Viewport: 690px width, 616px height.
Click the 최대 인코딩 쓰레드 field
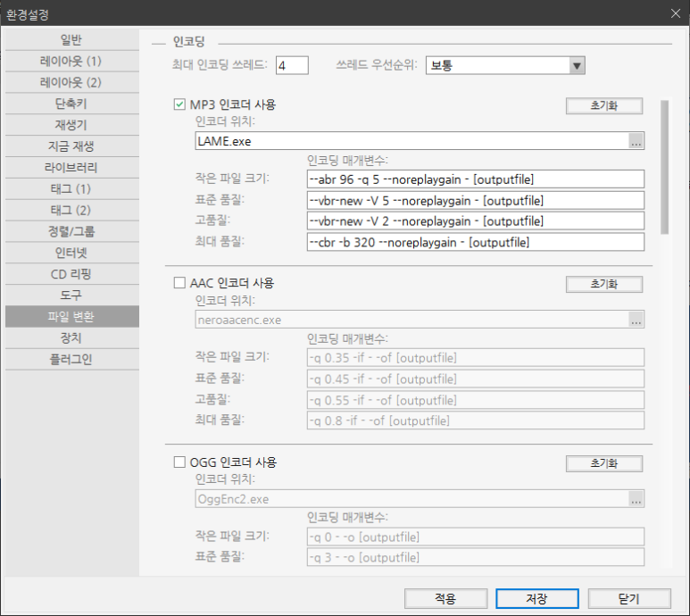292,65
